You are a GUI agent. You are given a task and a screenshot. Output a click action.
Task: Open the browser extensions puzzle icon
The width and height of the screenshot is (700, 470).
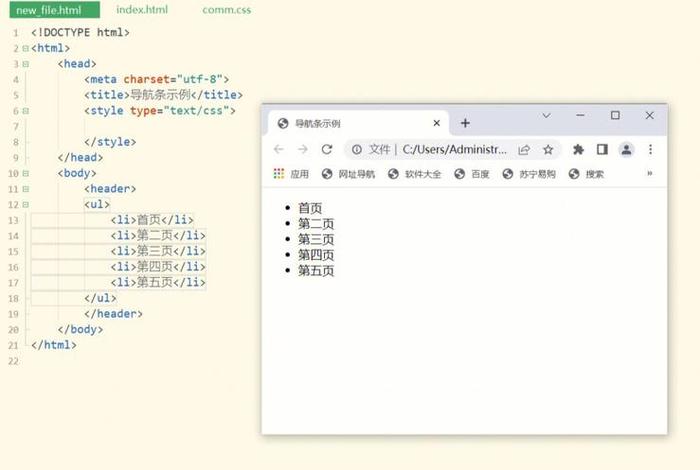tap(578, 150)
